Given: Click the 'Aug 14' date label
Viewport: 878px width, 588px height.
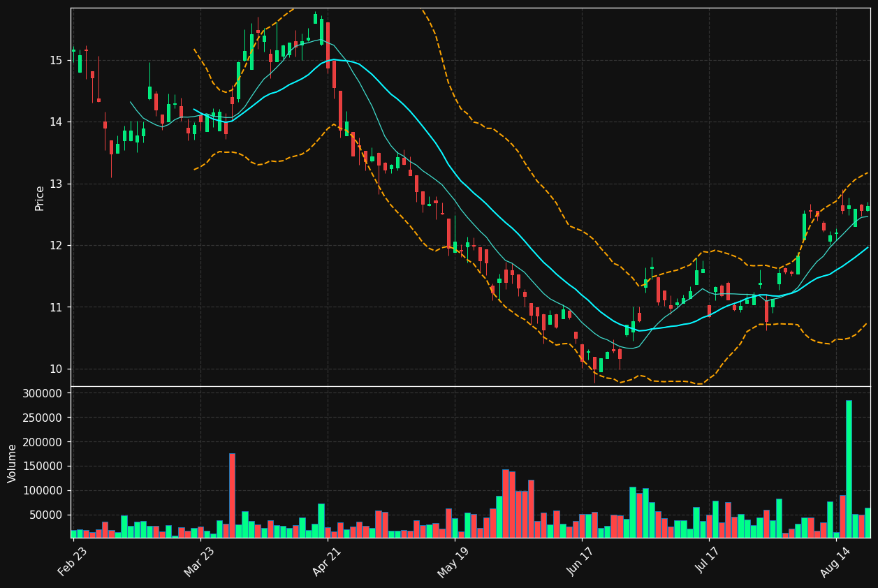Looking at the screenshot, I should tap(835, 561).
